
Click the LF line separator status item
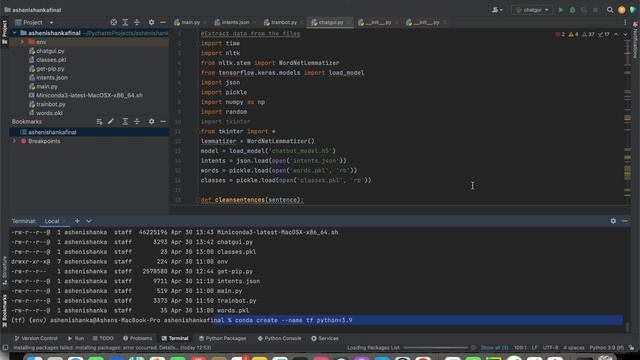tap(534, 348)
